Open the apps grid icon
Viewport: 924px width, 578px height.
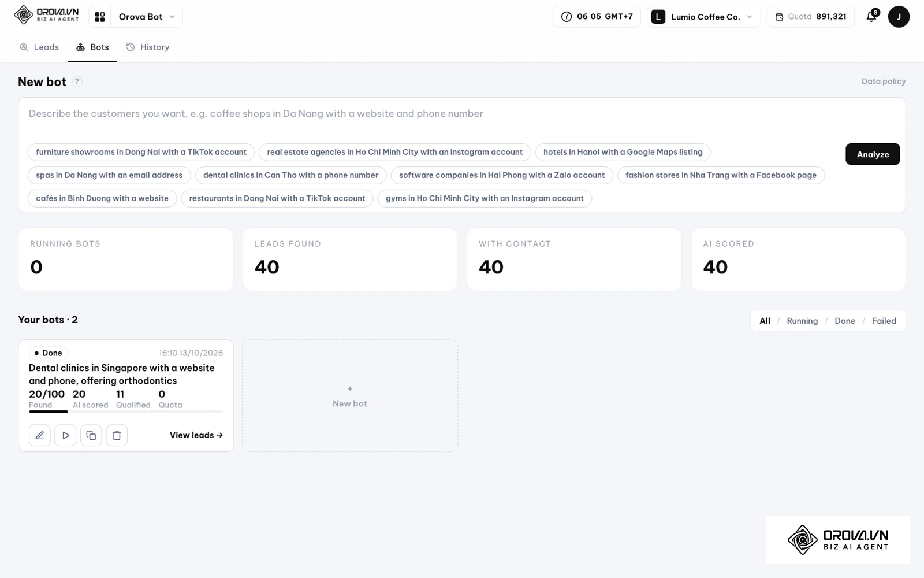click(100, 17)
